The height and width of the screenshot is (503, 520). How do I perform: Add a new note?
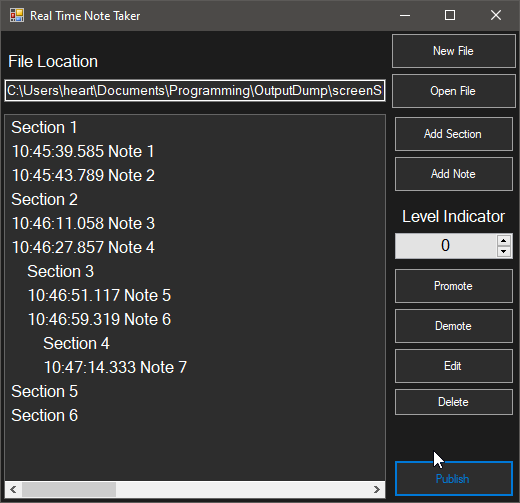[454, 174]
